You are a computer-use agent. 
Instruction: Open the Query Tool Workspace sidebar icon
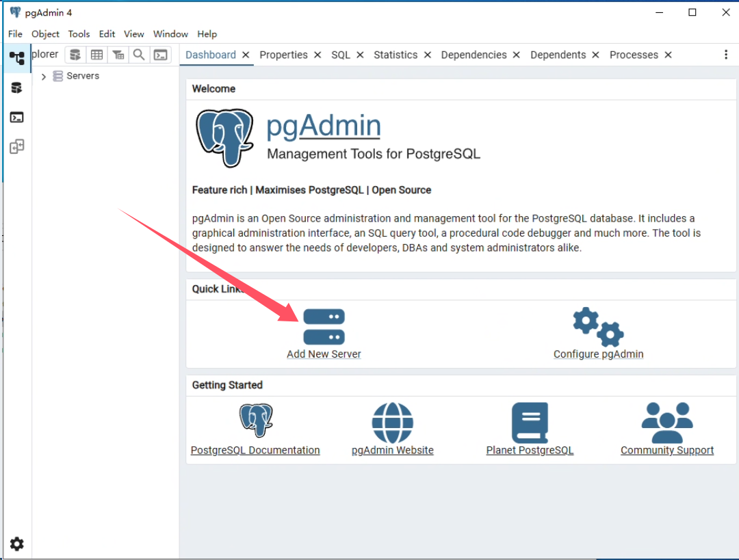(17, 88)
